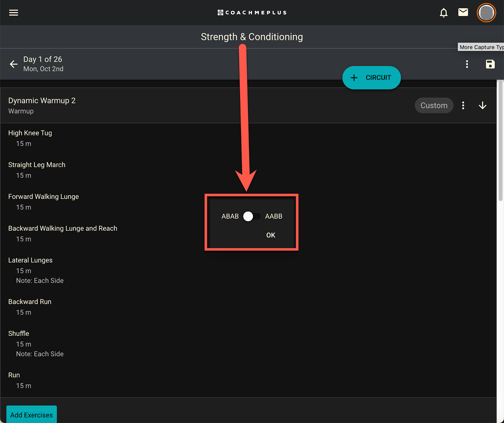Click the Warmup subtitle label
504x423 pixels.
coord(21,111)
